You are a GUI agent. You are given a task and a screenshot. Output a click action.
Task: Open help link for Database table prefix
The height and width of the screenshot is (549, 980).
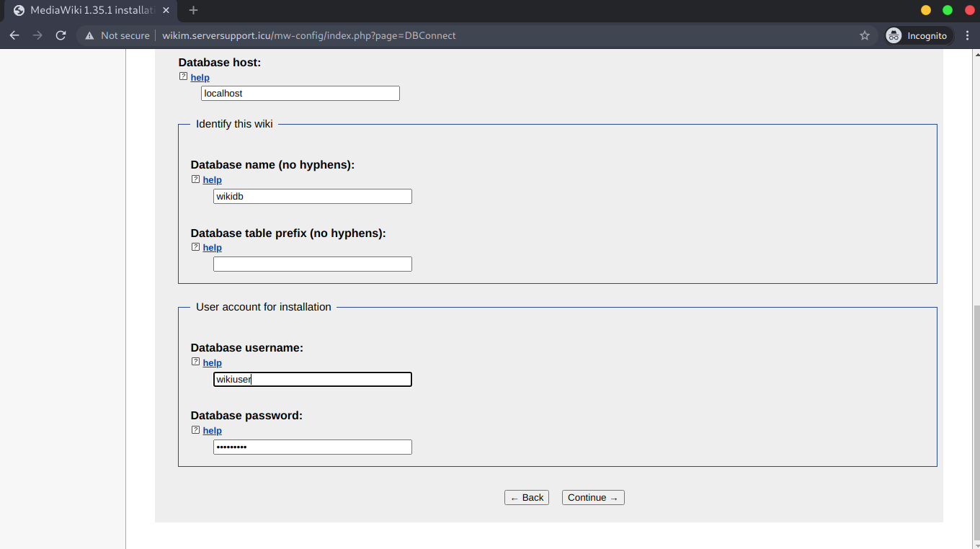212,248
